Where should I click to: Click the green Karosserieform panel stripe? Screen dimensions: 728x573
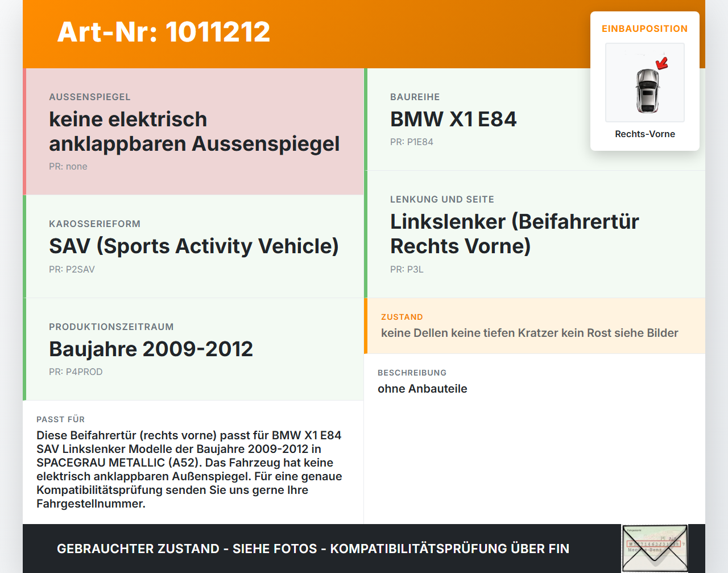click(24, 246)
